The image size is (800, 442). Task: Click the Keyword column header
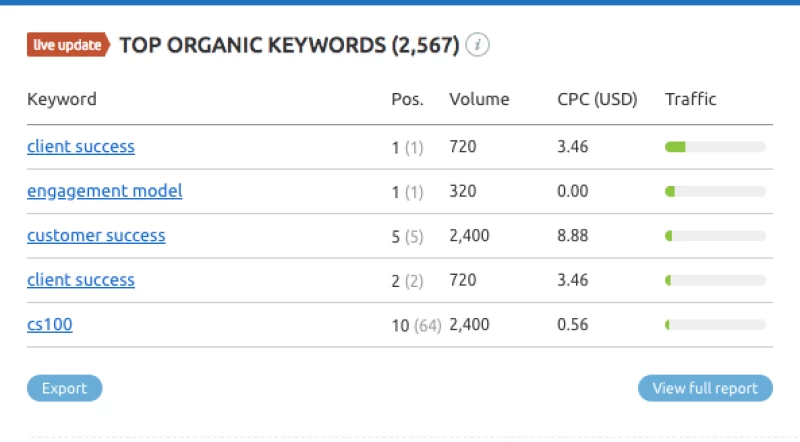pyautogui.click(x=61, y=99)
